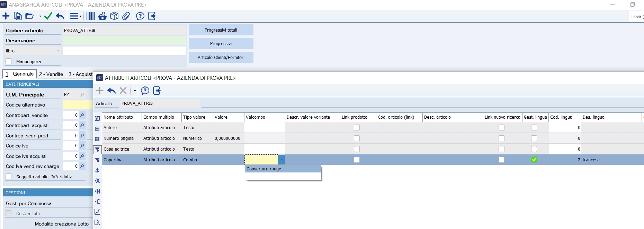Click the Trova search box

point(636,16)
